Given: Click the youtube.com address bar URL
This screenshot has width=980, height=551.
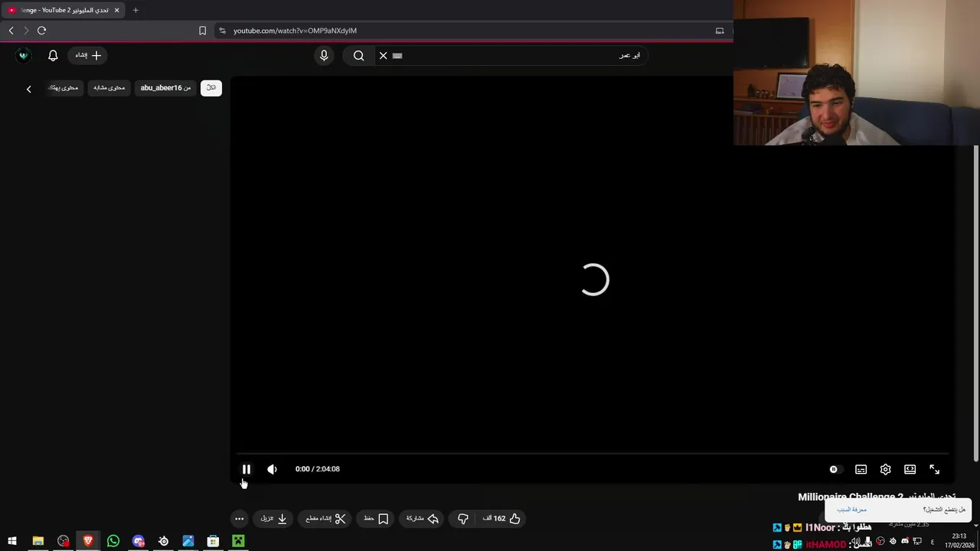Looking at the screenshot, I should (x=295, y=31).
